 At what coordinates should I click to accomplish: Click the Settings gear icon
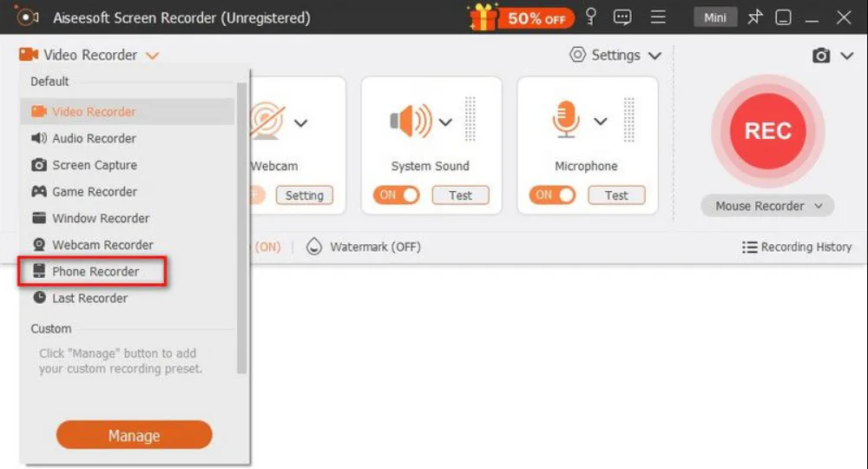(577, 54)
